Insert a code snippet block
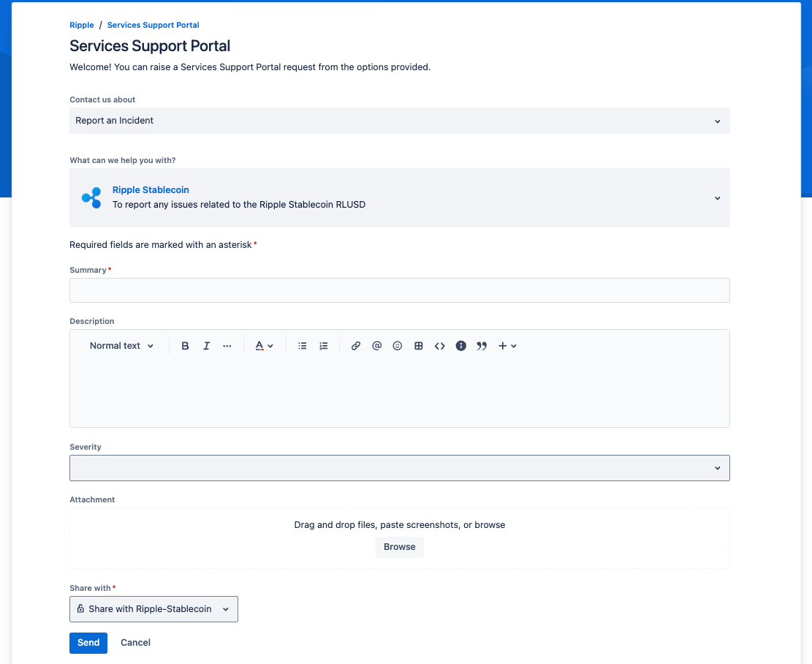 [440, 346]
